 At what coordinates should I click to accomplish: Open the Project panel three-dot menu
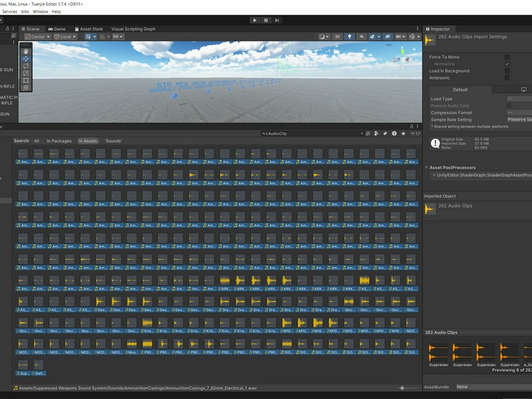coord(418,126)
